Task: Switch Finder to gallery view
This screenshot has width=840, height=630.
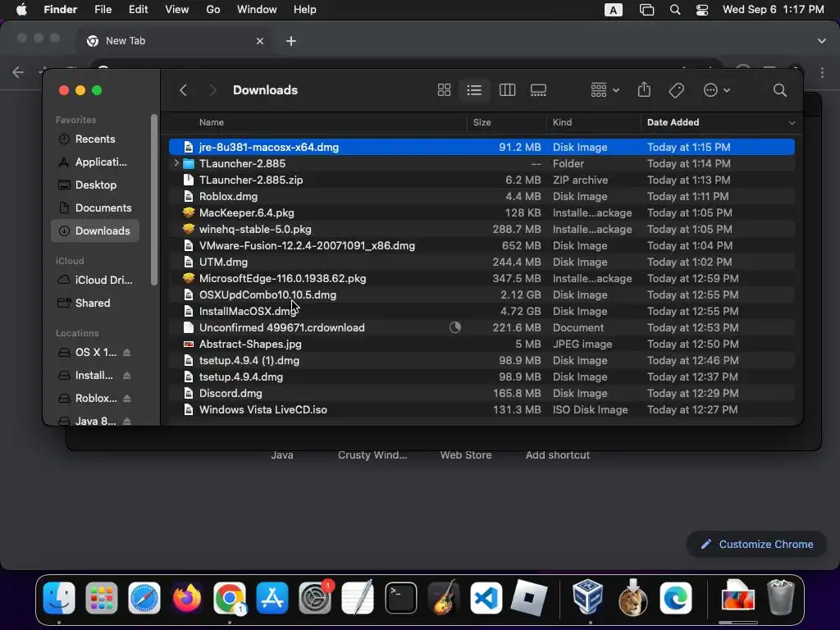Action: pos(538,90)
